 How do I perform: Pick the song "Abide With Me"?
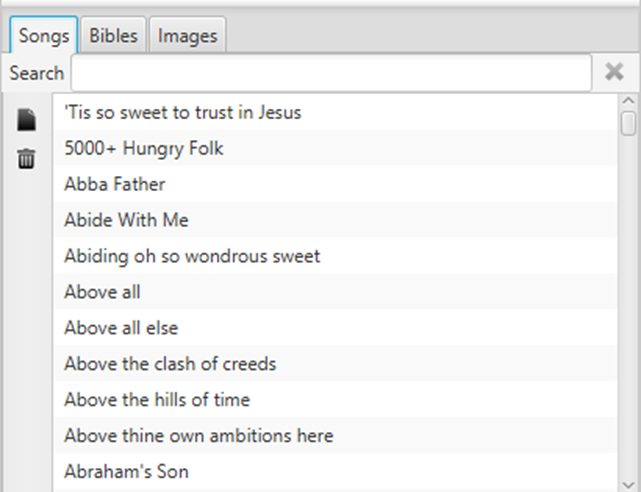tap(126, 220)
